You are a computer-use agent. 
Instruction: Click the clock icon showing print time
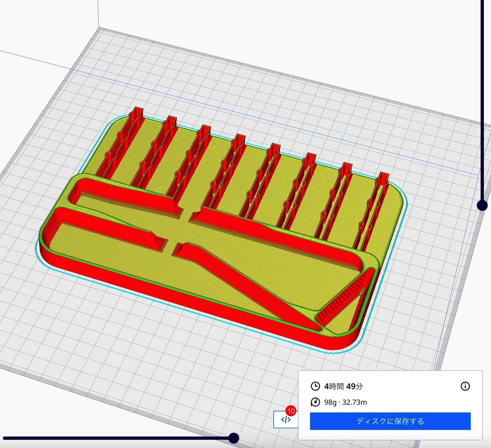pyautogui.click(x=316, y=385)
